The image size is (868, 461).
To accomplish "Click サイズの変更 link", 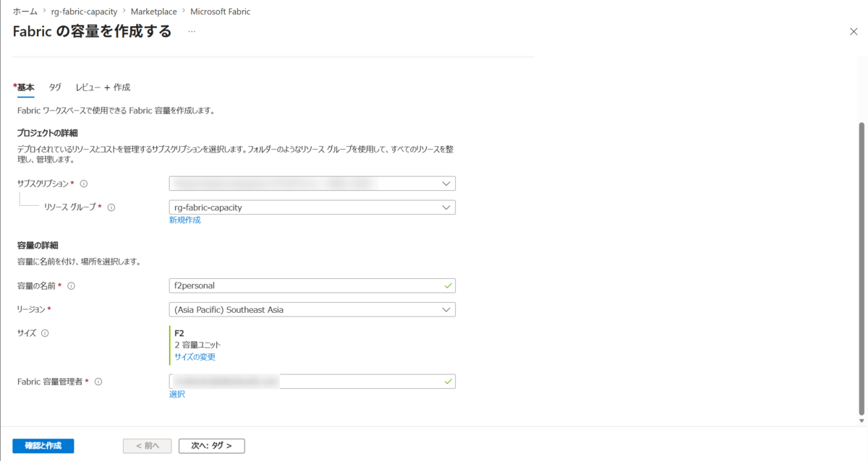I will coord(195,357).
